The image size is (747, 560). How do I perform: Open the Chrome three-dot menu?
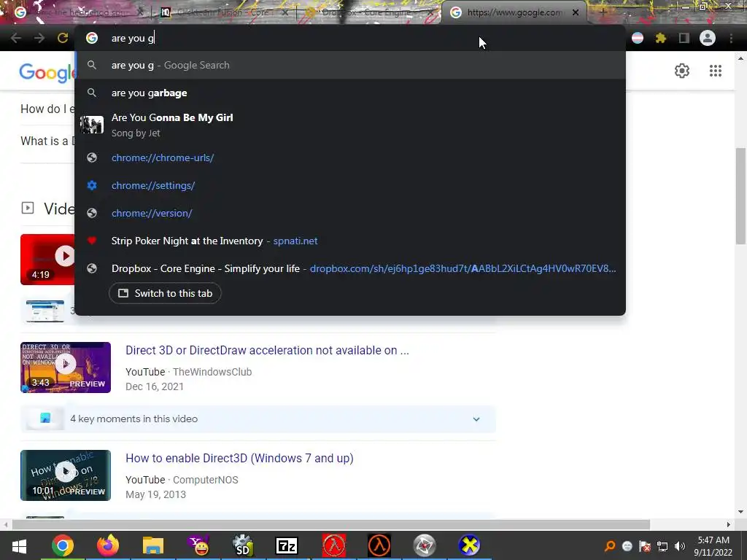pyautogui.click(x=731, y=38)
